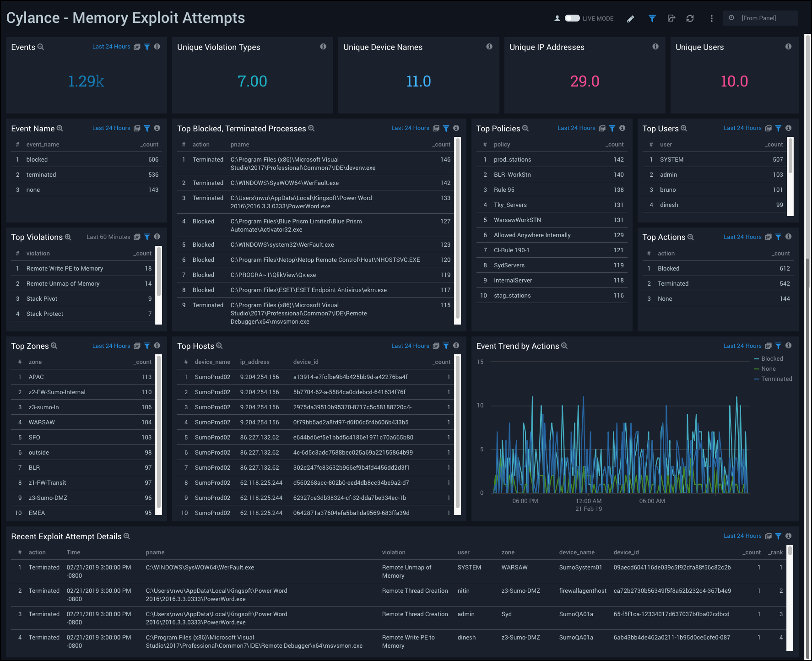Click the blue filter icon in the top toolbar
812x661 pixels.
pyautogui.click(x=652, y=19)
